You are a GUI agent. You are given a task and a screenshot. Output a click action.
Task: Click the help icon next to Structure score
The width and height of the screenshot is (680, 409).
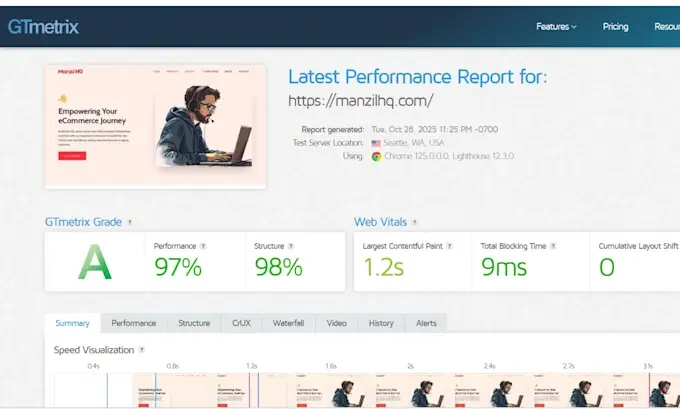(x=291, y=246)
